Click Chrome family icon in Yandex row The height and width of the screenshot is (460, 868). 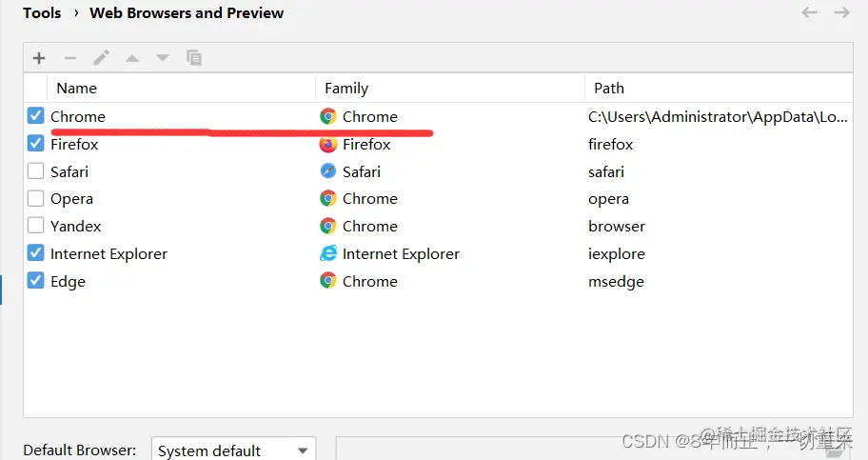(x=328, y=226)
